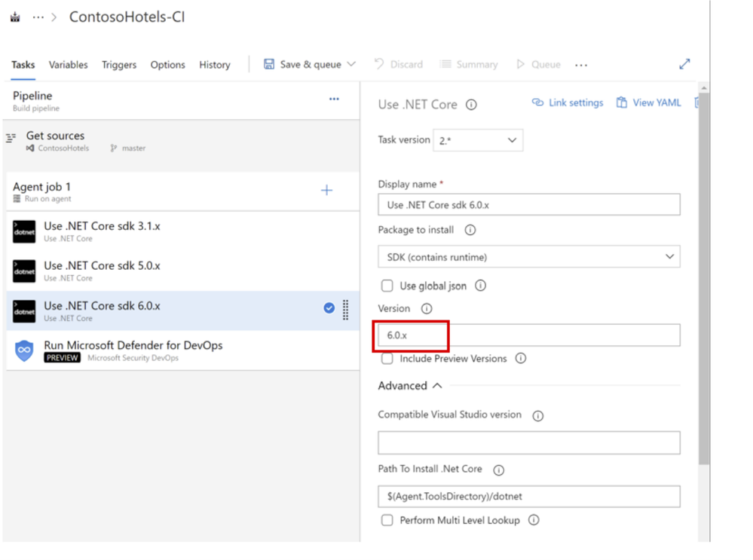Viewport: 753px width, 560px height.
Task: Select the Agent job 1 row
Action: click(x=183, y=191)
